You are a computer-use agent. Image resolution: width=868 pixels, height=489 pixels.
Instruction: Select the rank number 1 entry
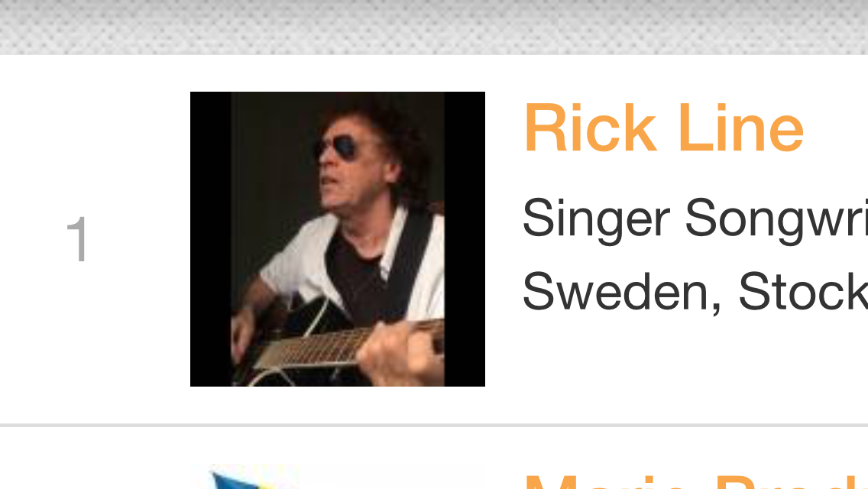click(77, 238)
